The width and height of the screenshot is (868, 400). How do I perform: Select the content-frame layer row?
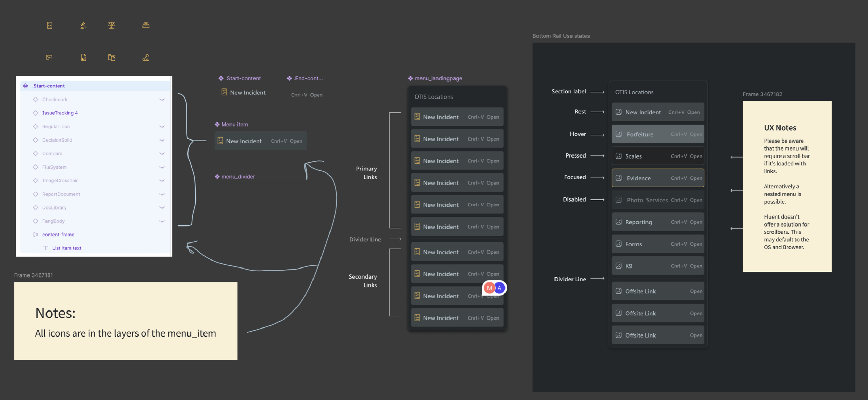pos(58,235)
